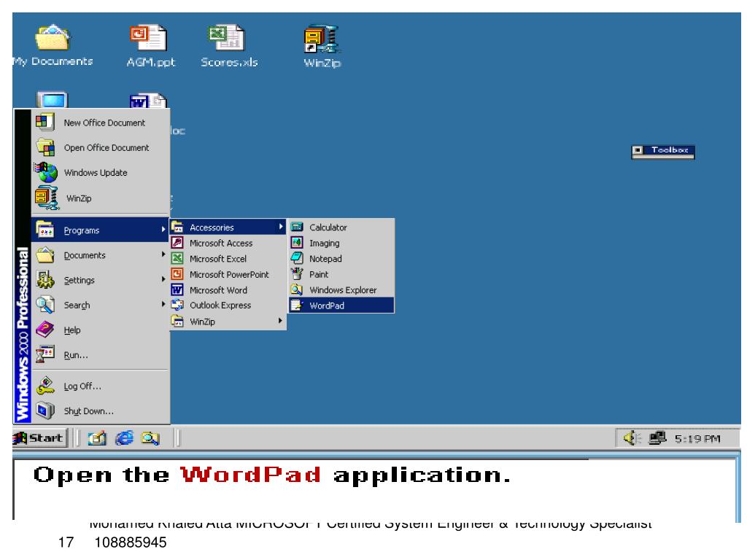The image size is (747, 560).
Task: Click the Calculator icon in Accessories
Action: pos(297,227)
